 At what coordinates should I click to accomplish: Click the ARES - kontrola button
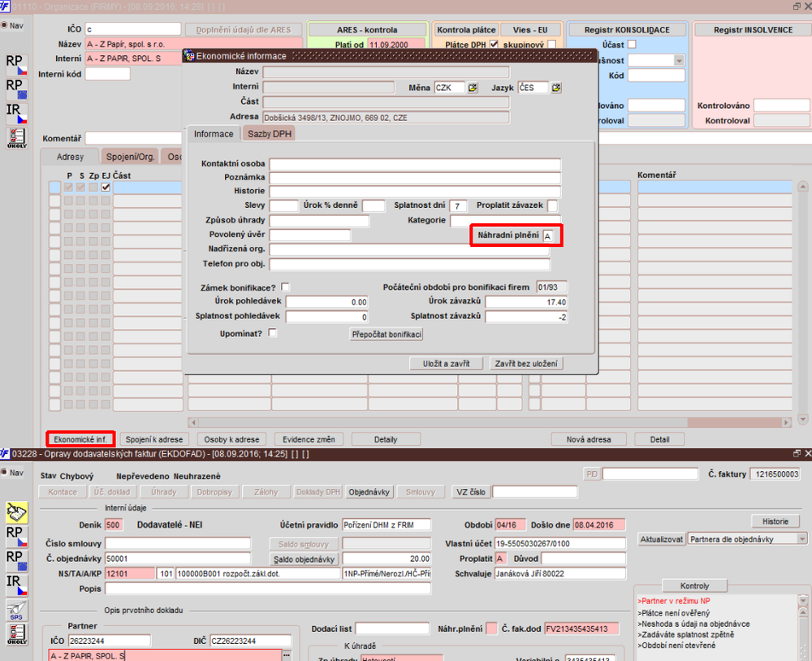point(367,29)
